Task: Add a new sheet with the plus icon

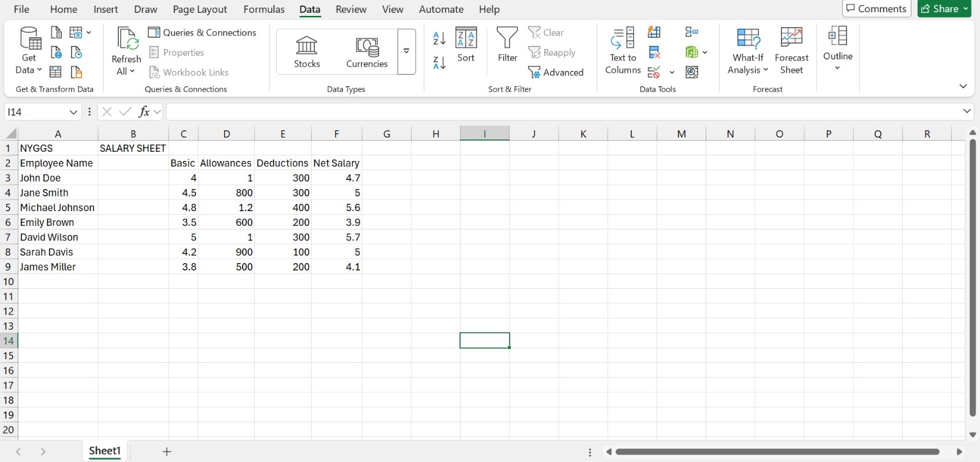Action: tap(167, 452)
